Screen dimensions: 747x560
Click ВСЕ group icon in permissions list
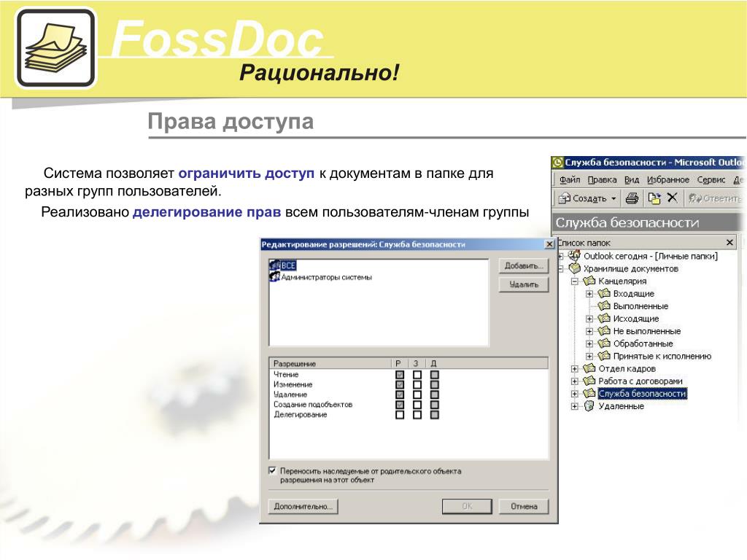(275, 265)
